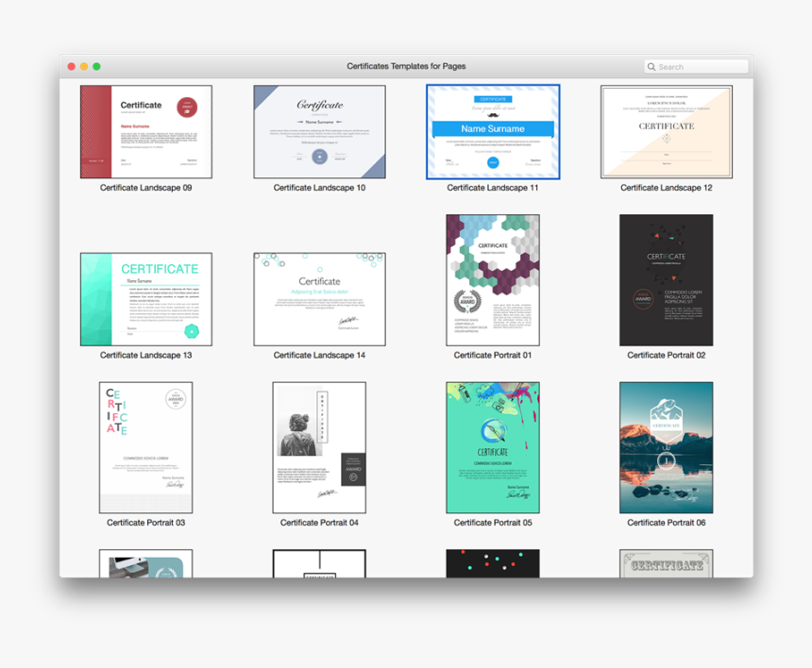Pick the paint-splash Certificate Portrait 05 template
The width and height of the screenshot is (812, 668).
(x=492, y=445)
